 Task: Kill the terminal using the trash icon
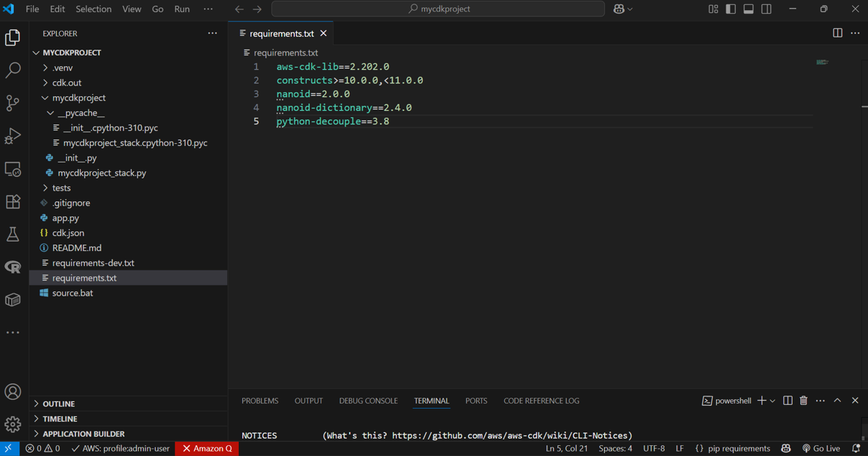(803, 401)
